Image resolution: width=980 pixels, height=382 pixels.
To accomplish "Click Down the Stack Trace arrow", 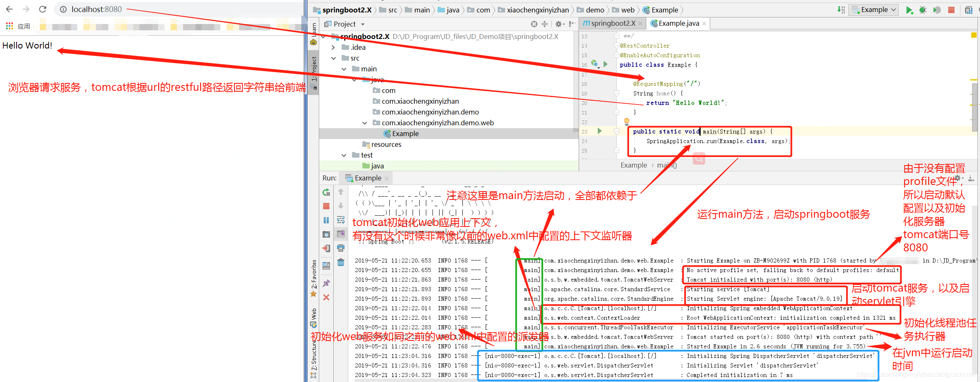I will coord(341,206).
